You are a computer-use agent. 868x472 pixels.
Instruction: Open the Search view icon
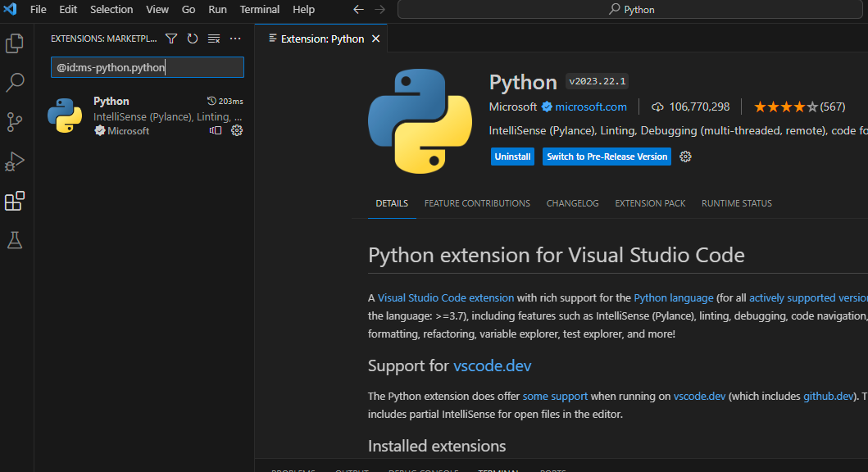click(x=15, y=83)
